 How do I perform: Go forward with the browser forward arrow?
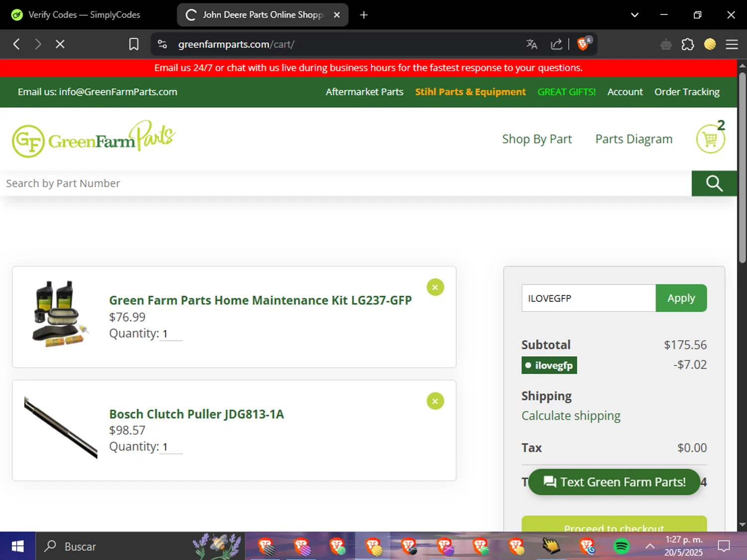pyautogui.click(x=38, y=44)
